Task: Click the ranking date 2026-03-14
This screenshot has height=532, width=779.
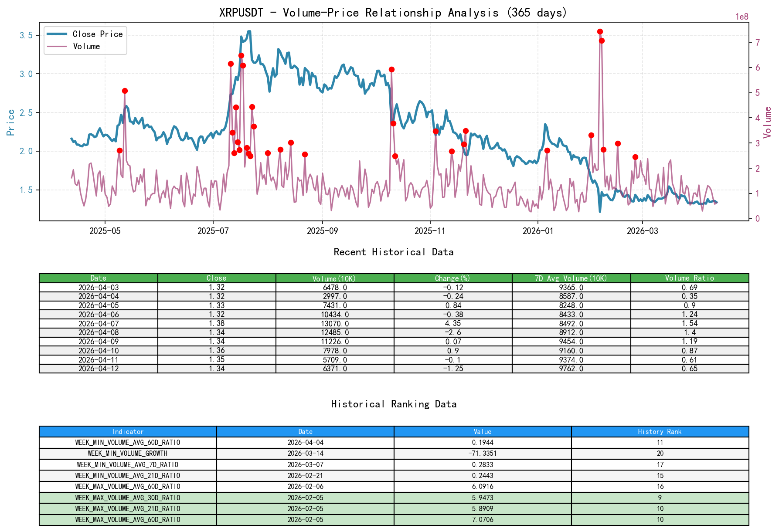Action: 305,454
